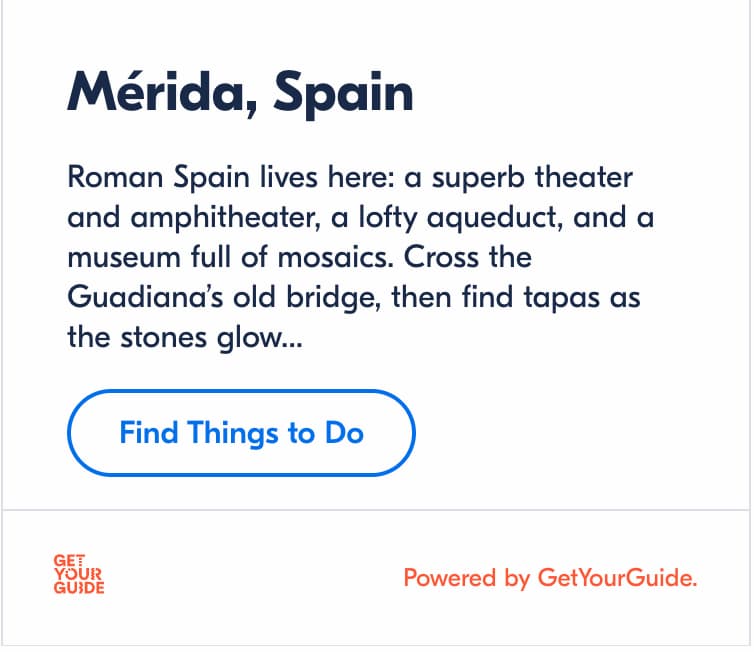Click the GetYourGuide logo icon
Screen dimensions: 754x652
78,576
